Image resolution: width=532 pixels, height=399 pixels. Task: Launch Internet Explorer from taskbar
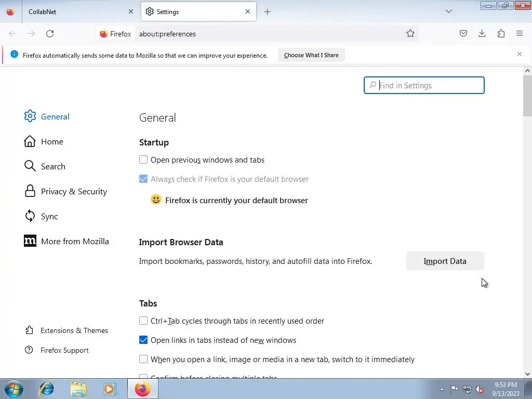46,389
